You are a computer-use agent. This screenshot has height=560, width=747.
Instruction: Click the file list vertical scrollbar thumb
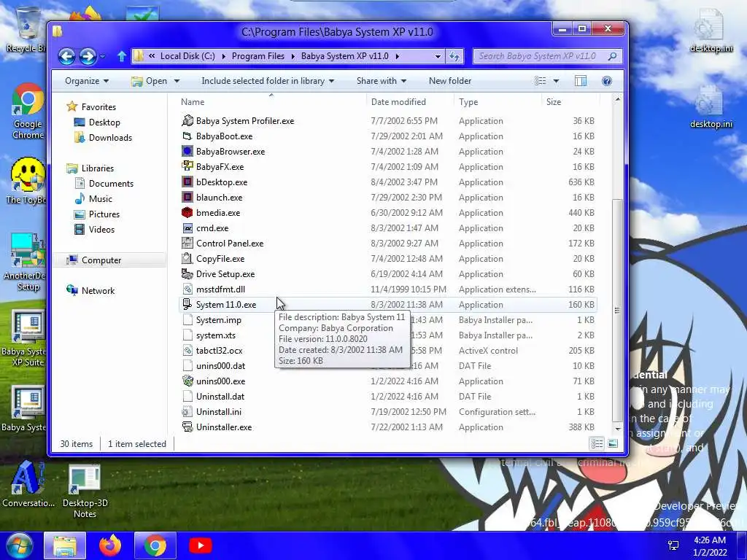pyautogui.click(x=617, y=309)
